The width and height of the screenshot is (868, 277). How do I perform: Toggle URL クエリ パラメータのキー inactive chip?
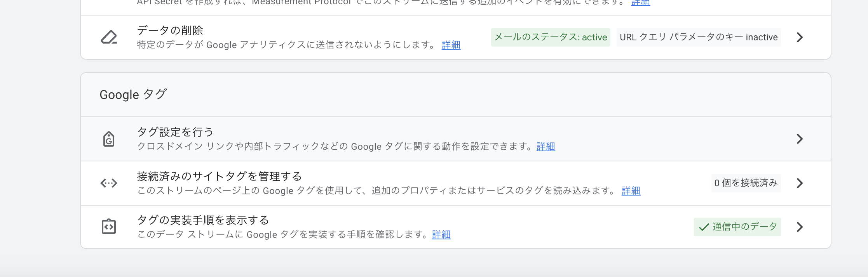click(698, 37)
